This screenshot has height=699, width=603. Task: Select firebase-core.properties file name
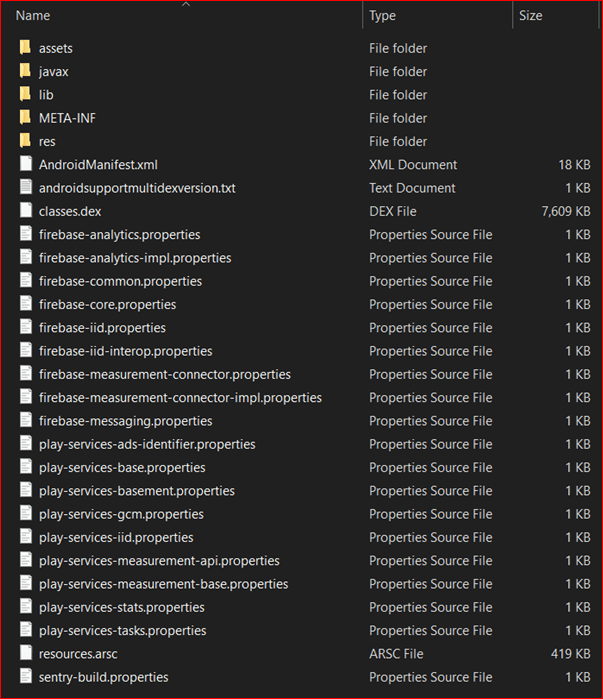click(107, 304)
